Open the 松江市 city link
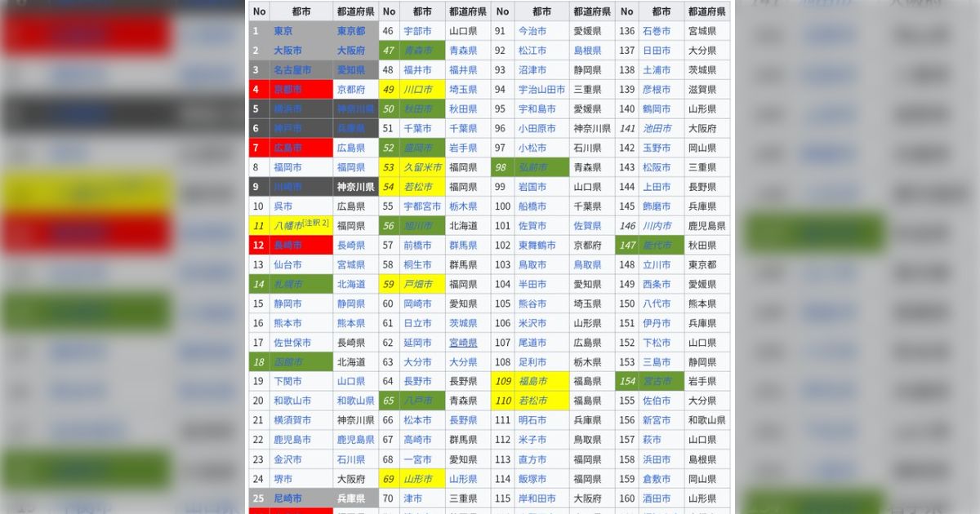The width and height of the screenshot is (980, 514). [533, 51]
